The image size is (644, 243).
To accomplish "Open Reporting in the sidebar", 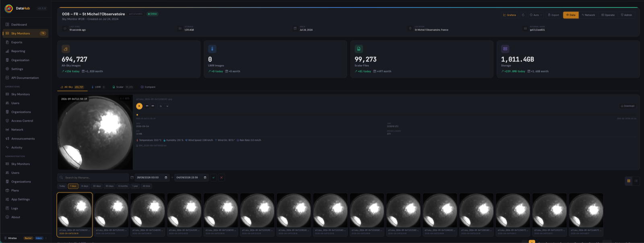I will coord(25,51).
